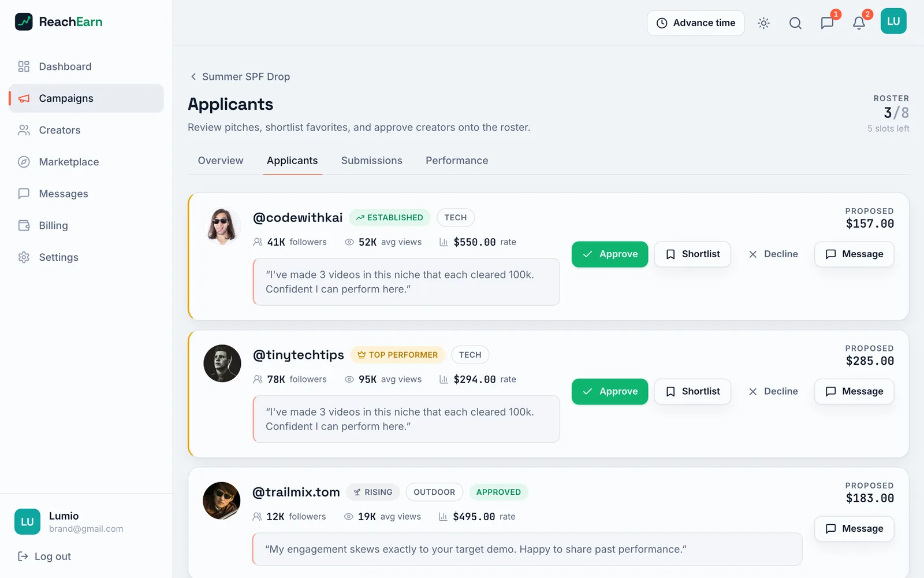Go back to Summer SPF Drop
Image resolution: width=924 pixels, height=578 pixels.
(x=240, y=77)
